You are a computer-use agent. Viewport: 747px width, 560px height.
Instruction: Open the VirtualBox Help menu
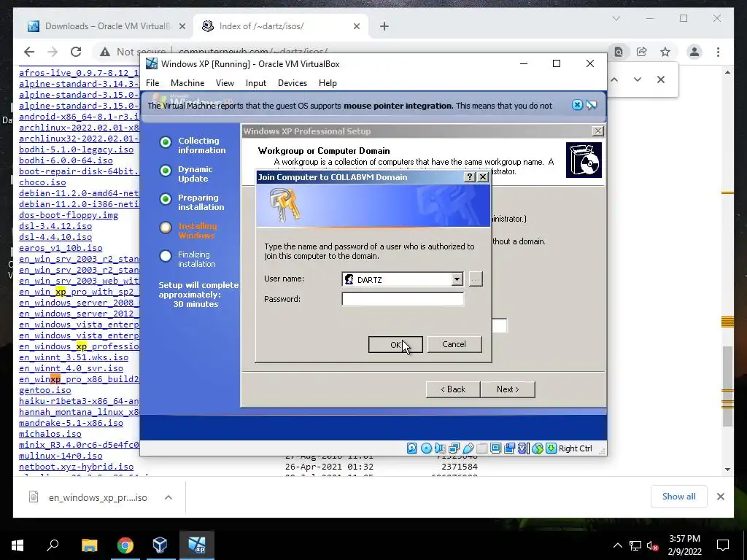pyautogui.click(x=328, y=83)
